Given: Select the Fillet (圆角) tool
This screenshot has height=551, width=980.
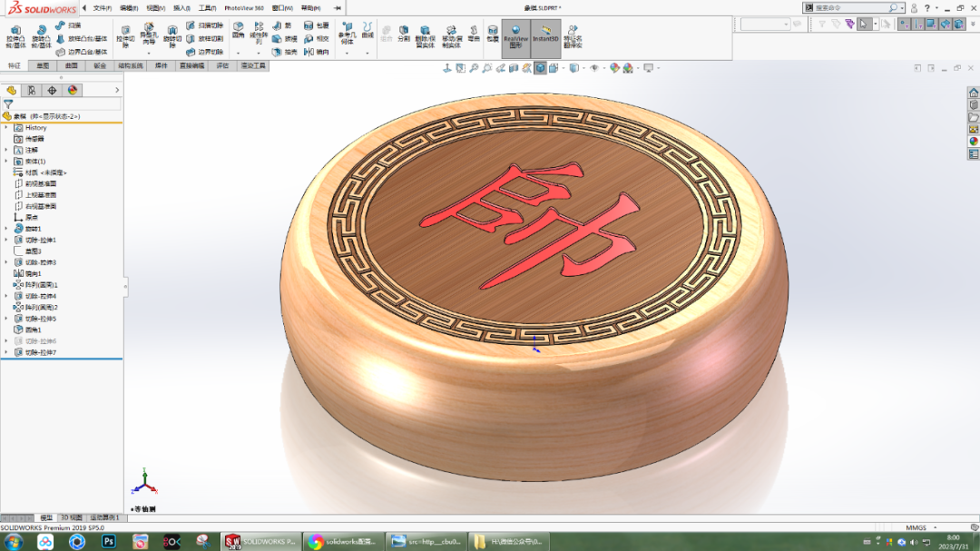Looking at the screenshot, I should pyautogui.click(x=238, y=30).
